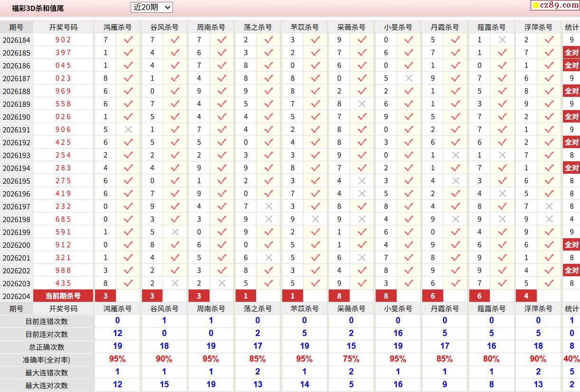
Task: Open the 近20期 period dropdown
Action: [152, 7]
